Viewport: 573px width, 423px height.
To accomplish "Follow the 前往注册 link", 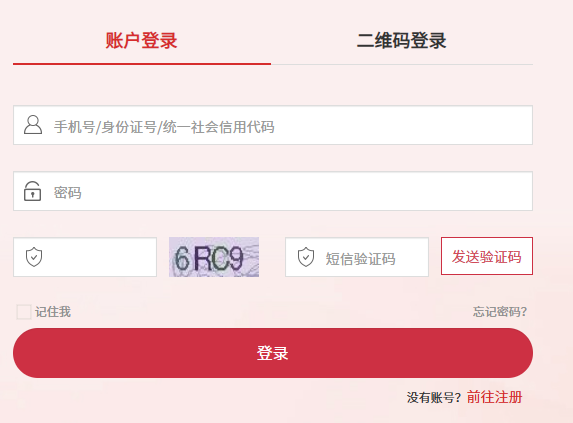I will point(494,397).
